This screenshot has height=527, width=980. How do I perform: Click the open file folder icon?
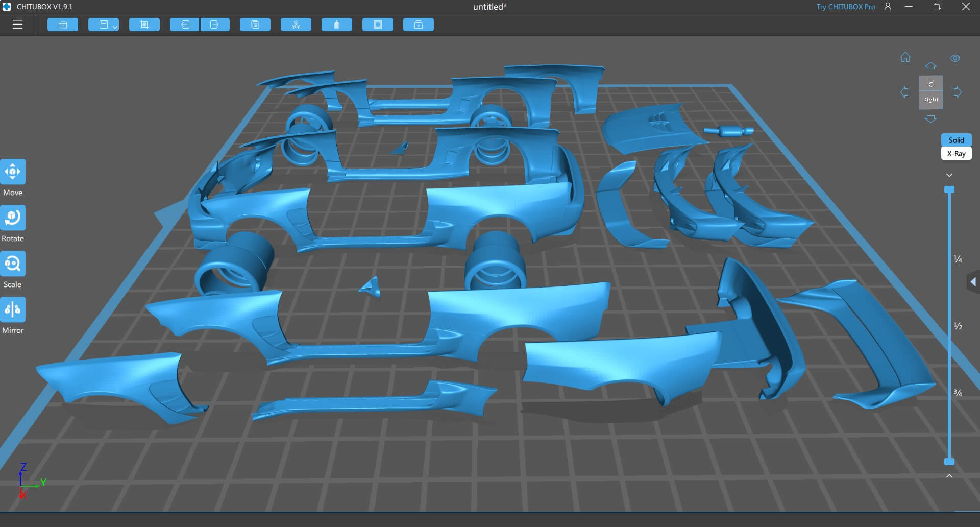click(63, 25)
